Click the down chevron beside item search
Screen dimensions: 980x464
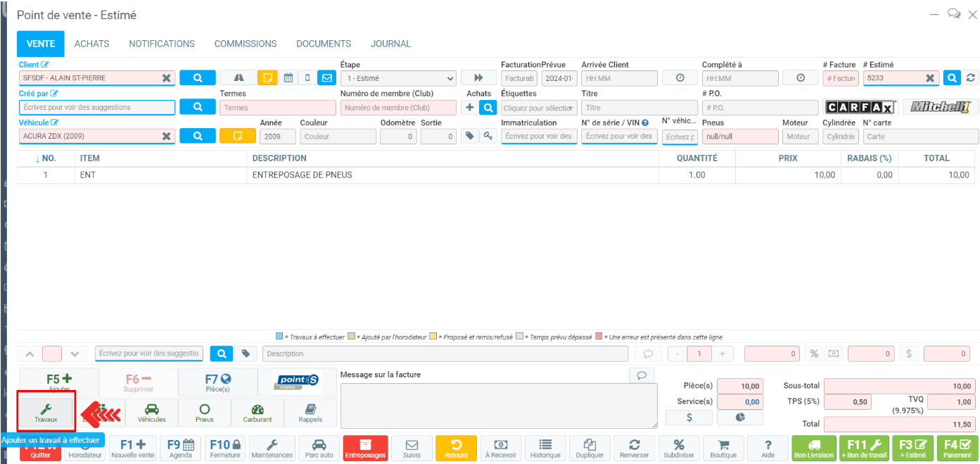click(x=75, y=353)
